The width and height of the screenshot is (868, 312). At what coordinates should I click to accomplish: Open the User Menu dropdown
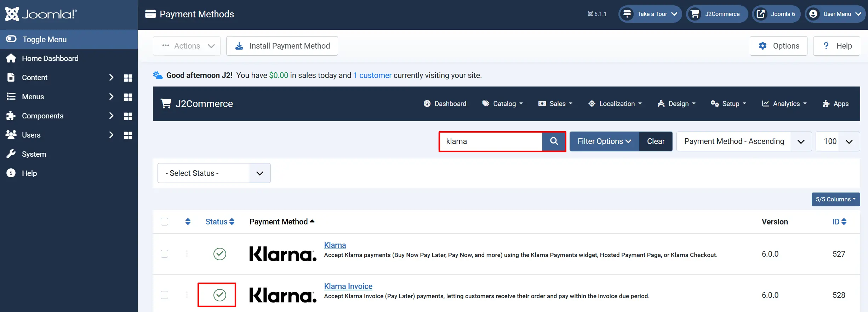[x=836, y=14]
